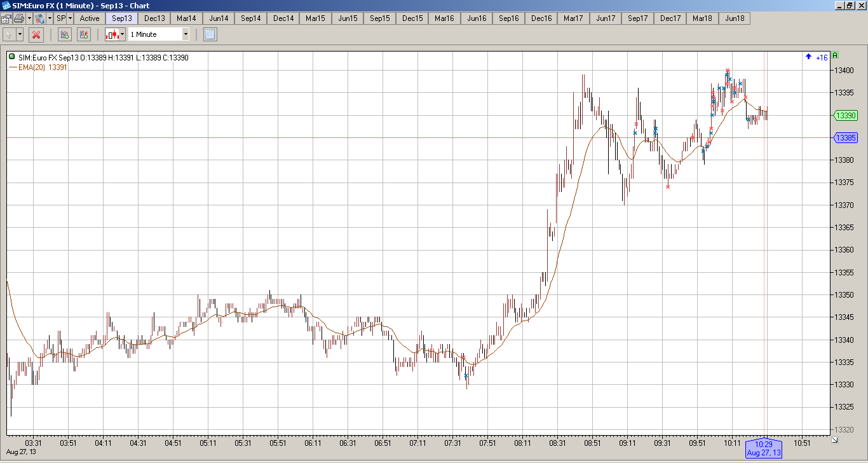This screenshot has width=868, height=463.
Task: Go to the Dec14 contract tab
Action: [283, 18]
